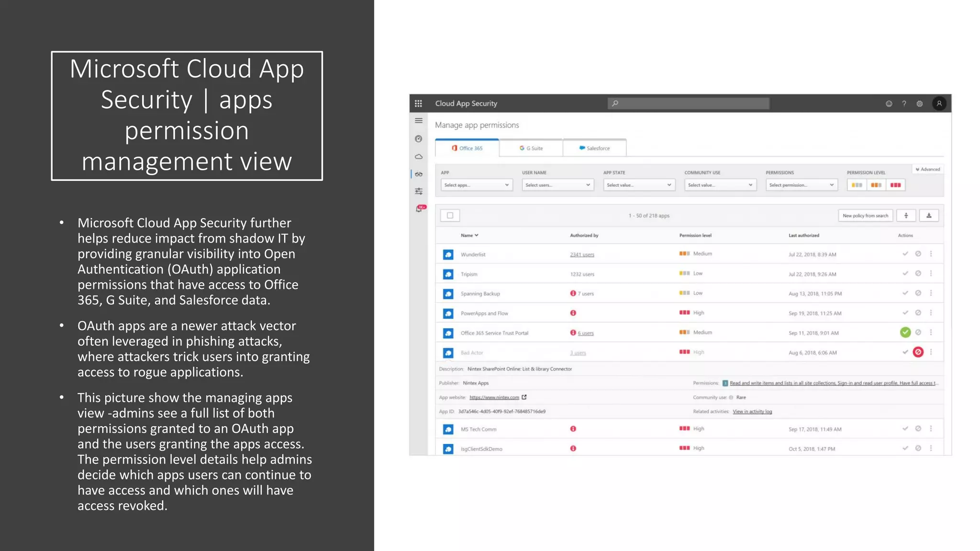Image resolution: width=980 pixels, height=551 pixels.
Task: Click the settings gear in header
Action: coord(919,103)
